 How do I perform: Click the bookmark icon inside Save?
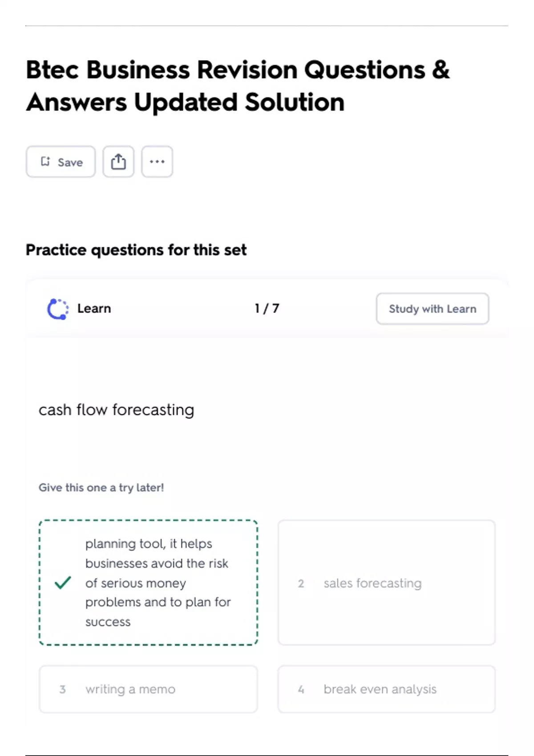(x=45, y=161)
